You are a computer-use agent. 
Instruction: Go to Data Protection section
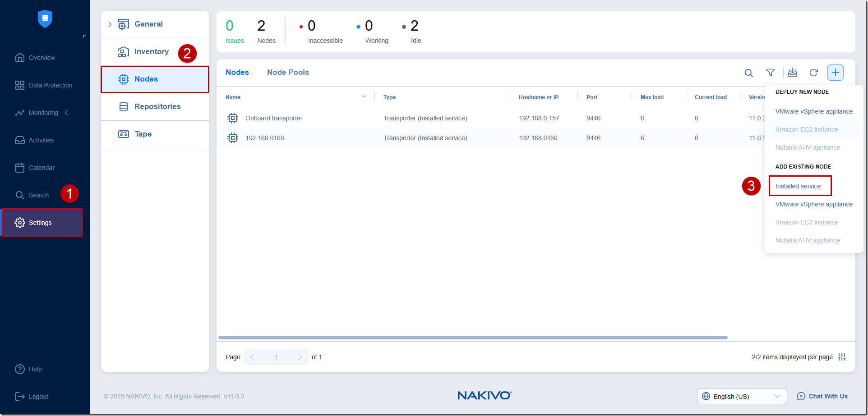[44, 85]
